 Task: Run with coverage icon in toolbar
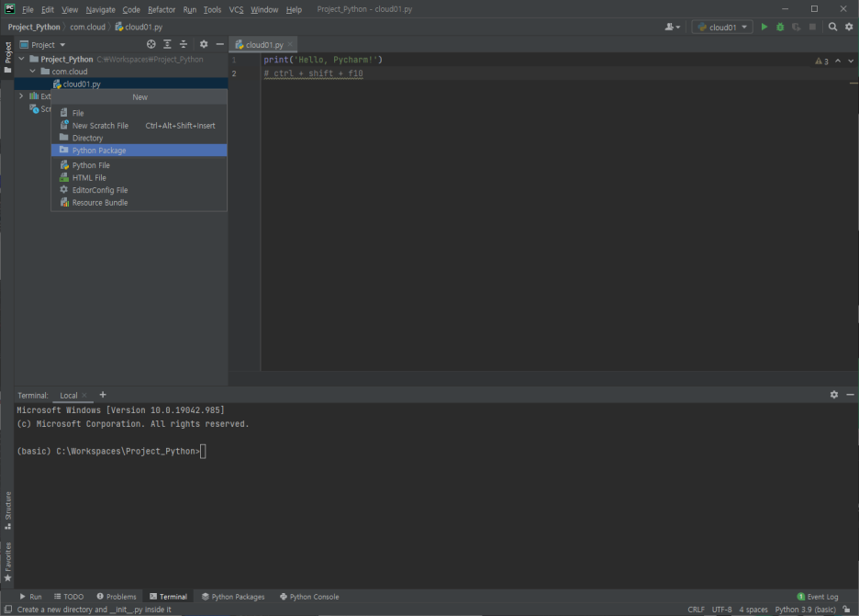tap(796, 27)
